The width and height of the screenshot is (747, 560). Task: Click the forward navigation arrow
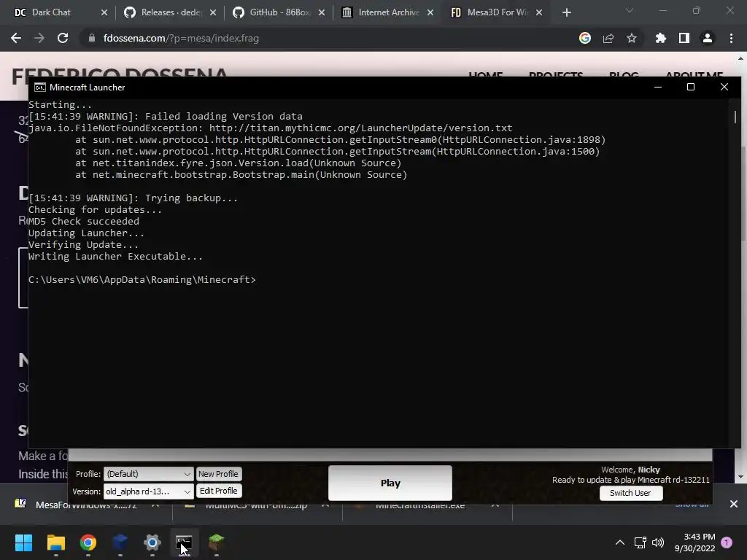pos(39,38)
